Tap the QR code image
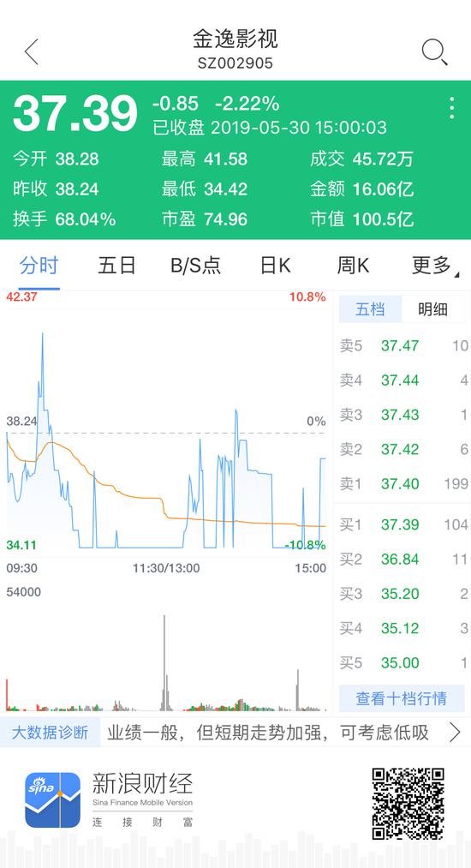 pyautogui.click(x=408, y=803)
